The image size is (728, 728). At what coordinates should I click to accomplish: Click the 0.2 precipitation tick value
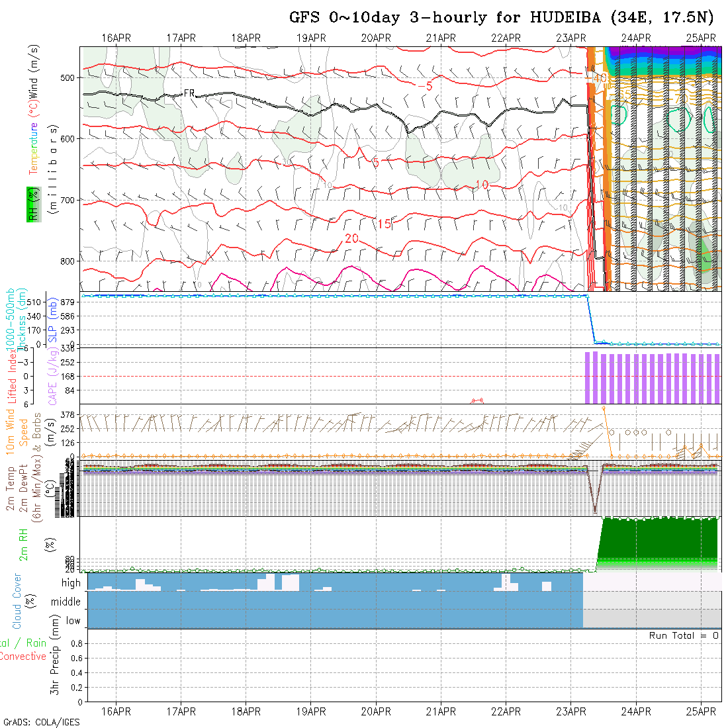77,687
